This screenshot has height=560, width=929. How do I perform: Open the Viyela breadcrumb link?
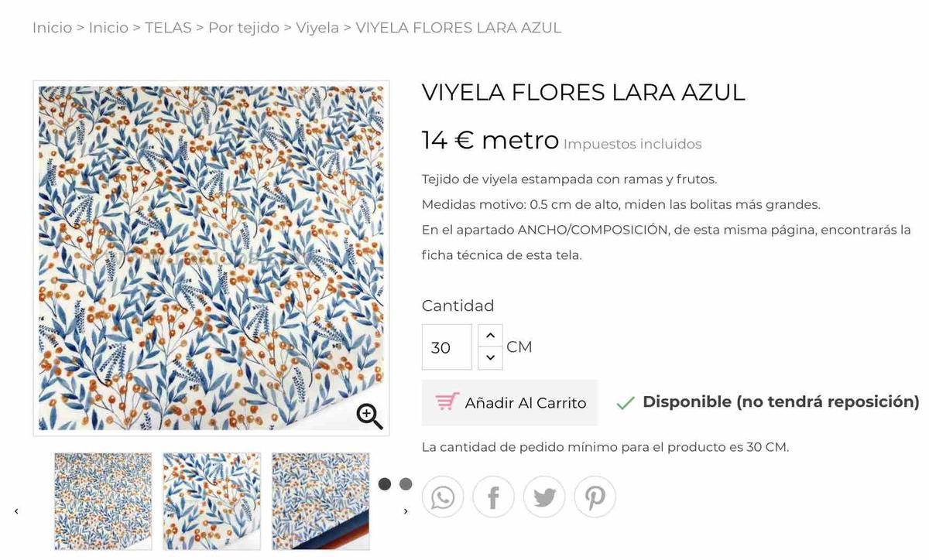click(x=317, y=28)
